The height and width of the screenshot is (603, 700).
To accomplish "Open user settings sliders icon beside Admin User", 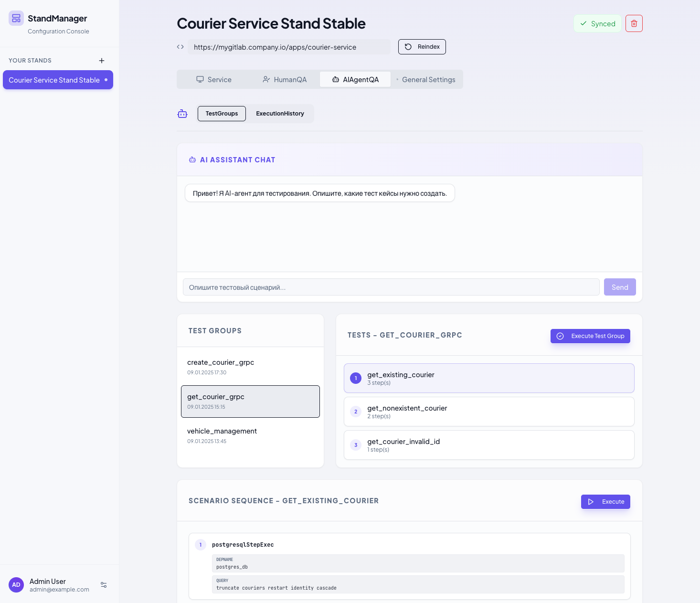I will click(x=104, y=585).
